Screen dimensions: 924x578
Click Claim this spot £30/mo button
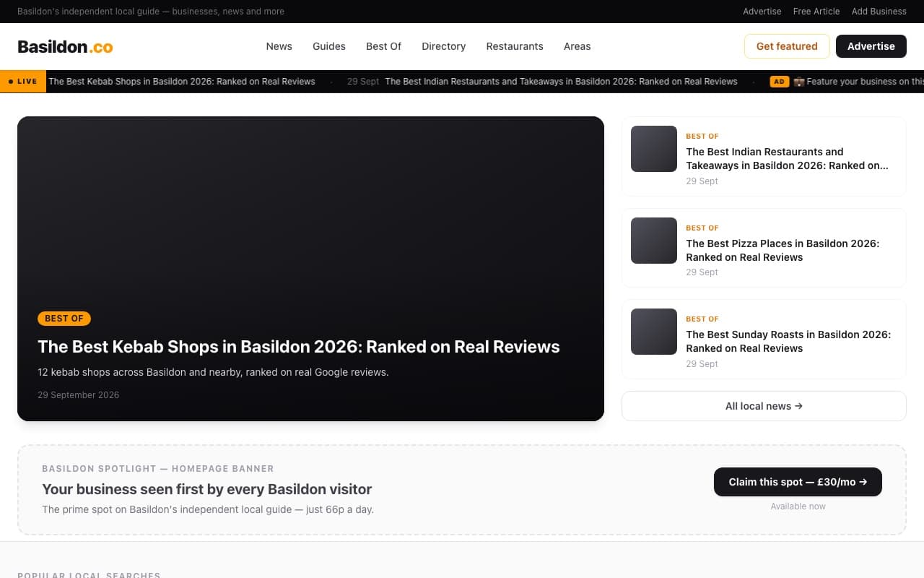coord(798,482)
